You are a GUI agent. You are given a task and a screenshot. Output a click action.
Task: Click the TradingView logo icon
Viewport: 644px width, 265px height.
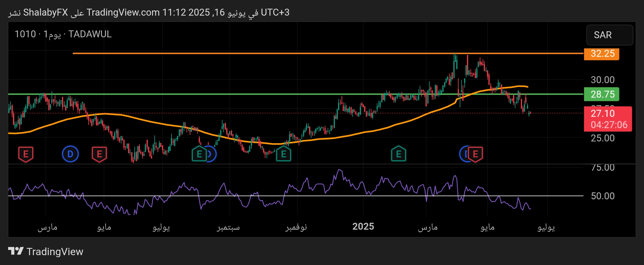(x=16, y=251)
